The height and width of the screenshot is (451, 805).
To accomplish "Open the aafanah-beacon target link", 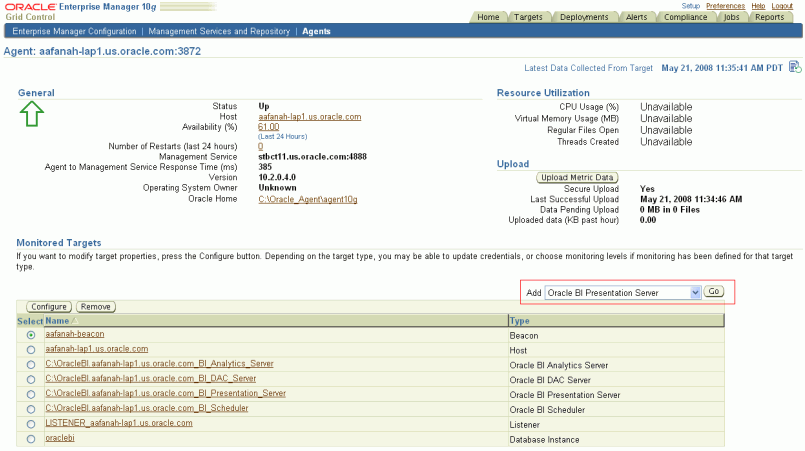I will pos(74,334).
